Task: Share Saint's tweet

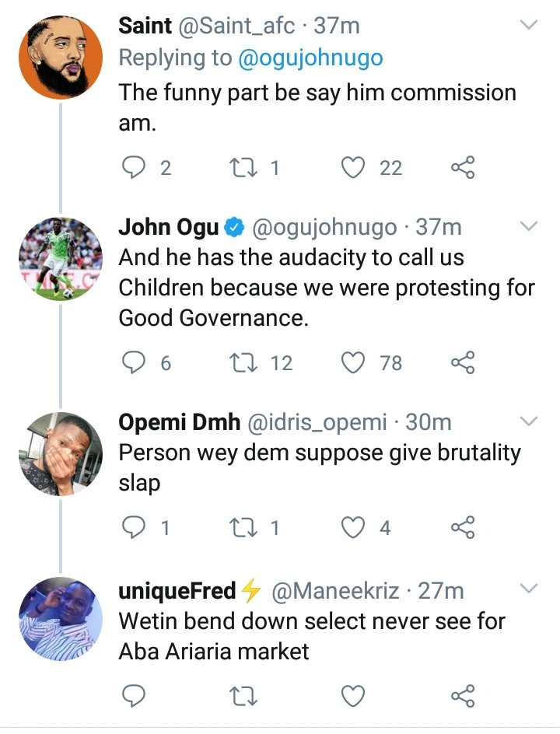Action: click(x=463, y=167)
